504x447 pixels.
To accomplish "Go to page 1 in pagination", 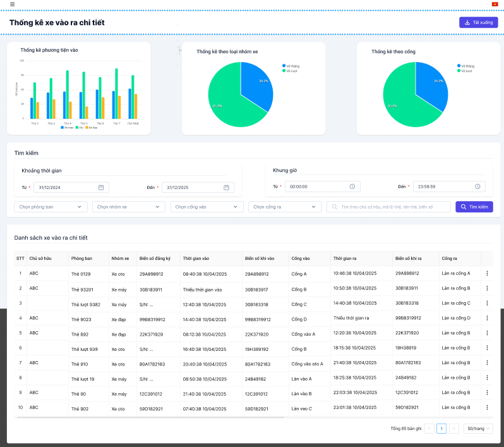I will [x=441, y=429].
